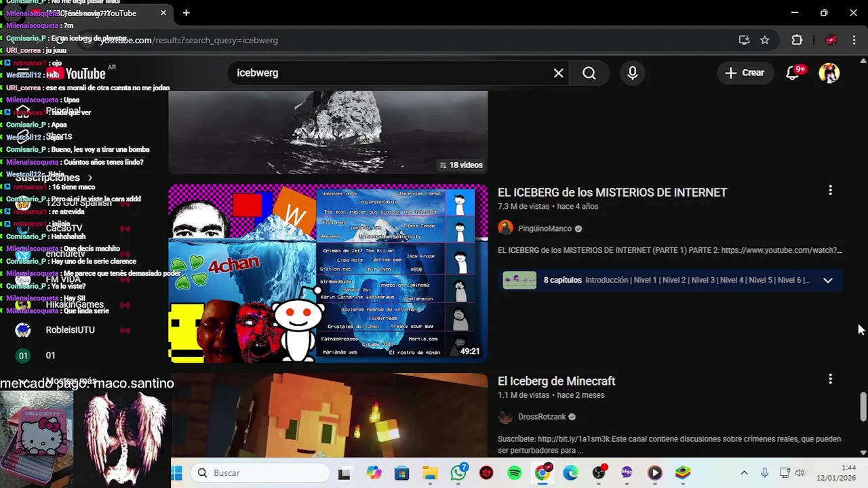Launch Copilot from taskbar
868x488 pixels.
tap(374, 473)
